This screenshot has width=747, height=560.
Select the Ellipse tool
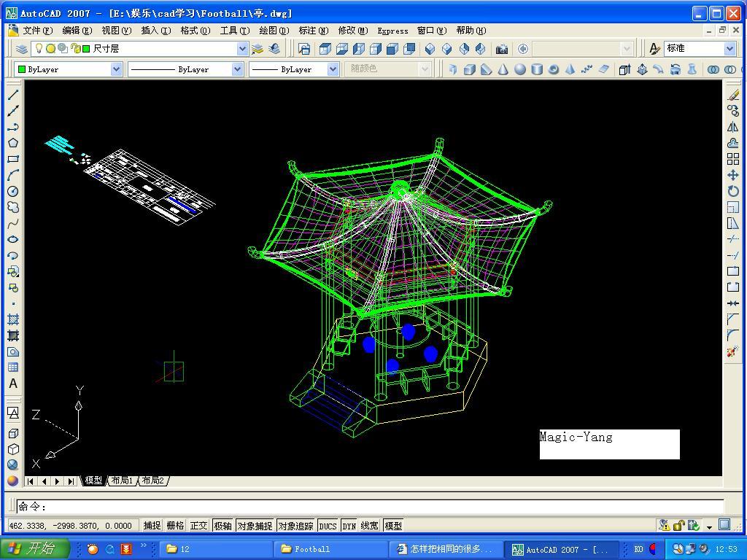(x=13, y=239)
